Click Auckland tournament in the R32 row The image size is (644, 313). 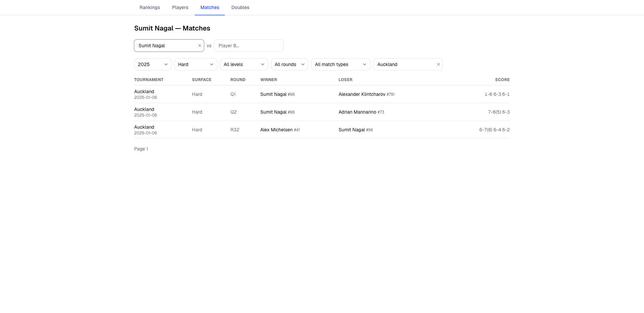(x=144, y=127)
